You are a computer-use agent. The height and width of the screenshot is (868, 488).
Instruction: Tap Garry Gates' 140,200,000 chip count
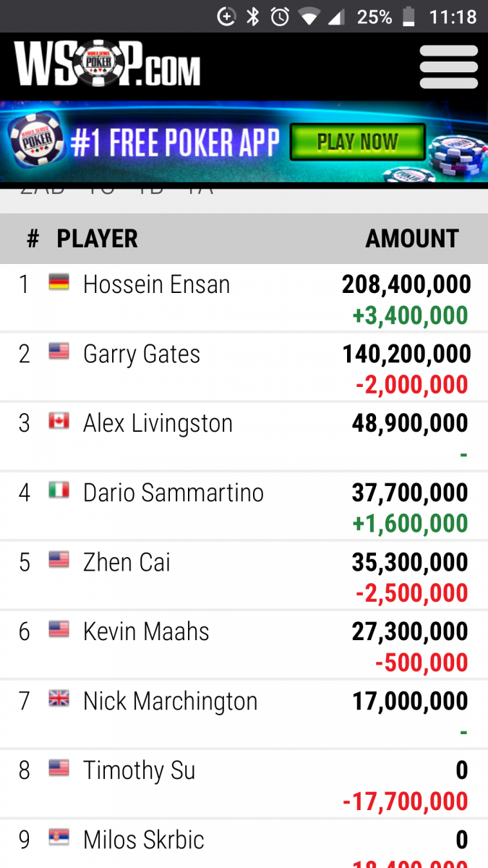pyautogui.click(x=406, y=354)
